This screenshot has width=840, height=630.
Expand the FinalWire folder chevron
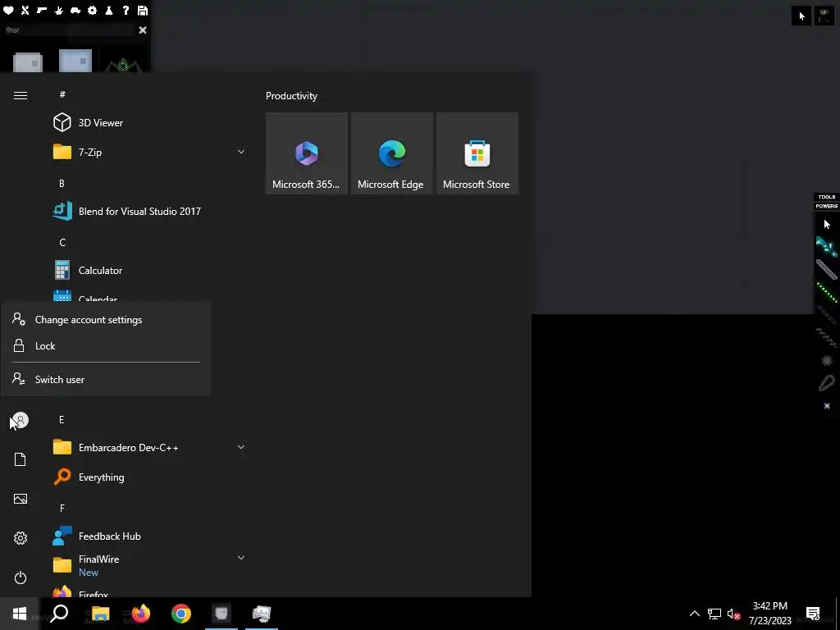point(241,558)
